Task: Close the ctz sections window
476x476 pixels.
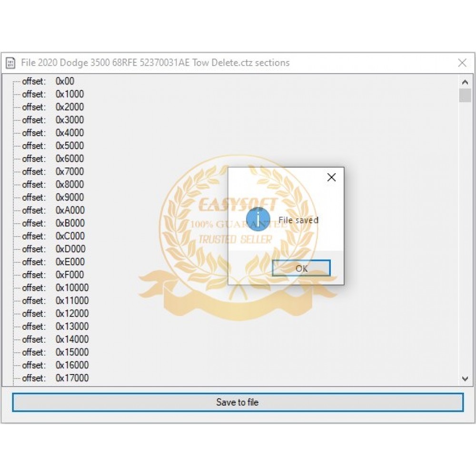Action: (462, 63)
